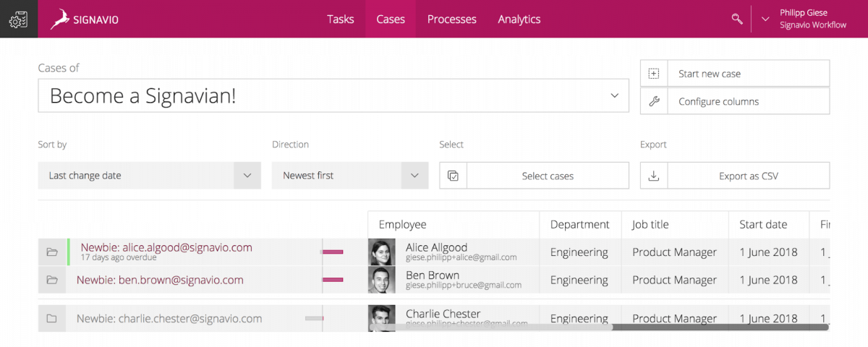Open the Direction 'Newest first' dropdown
Viewport: 868px width, 347px height.
(350, 176)
